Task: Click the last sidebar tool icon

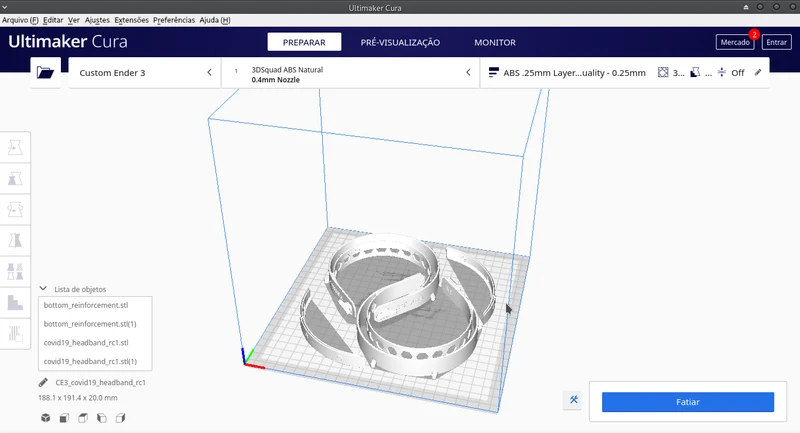Action: (15, 334)
